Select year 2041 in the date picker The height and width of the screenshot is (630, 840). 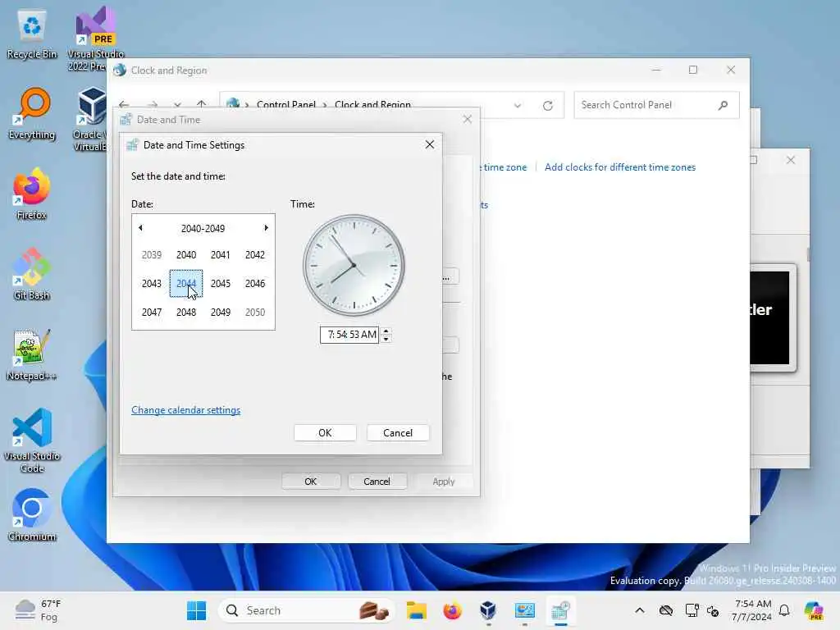coord(220,255)
